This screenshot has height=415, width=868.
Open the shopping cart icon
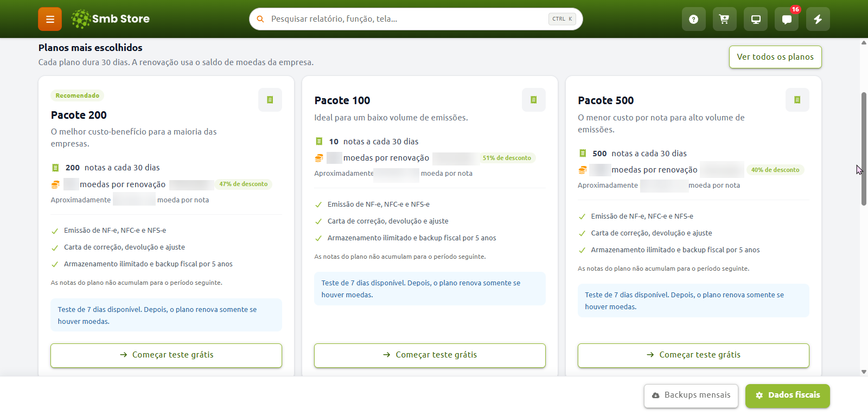(724, 20)
